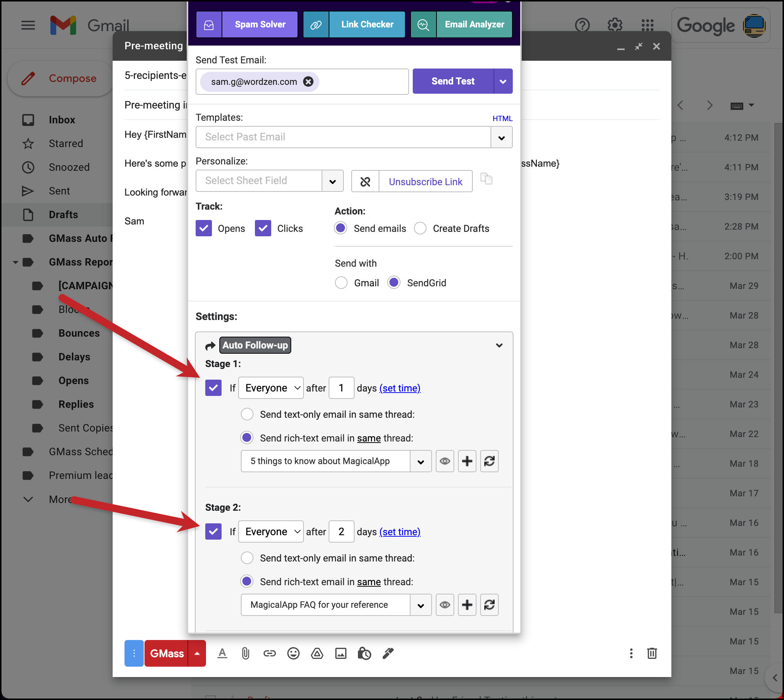Toggle the GMass settings arrow

pyautogui.click(x=197, y=654)
